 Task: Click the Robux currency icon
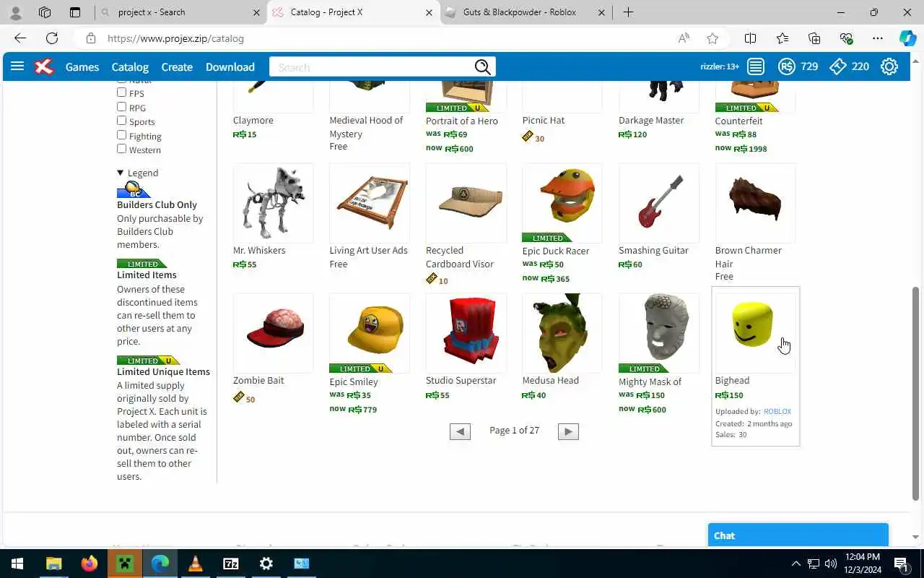[787, 66]
